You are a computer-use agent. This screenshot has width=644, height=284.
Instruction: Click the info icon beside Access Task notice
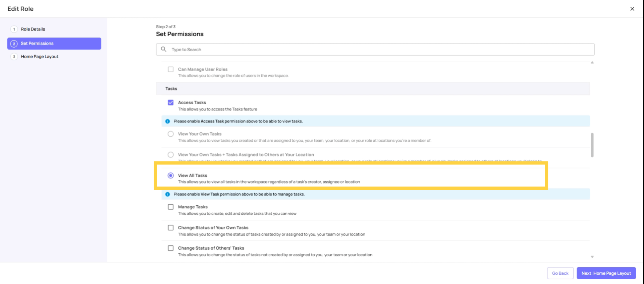coord(167,121)
